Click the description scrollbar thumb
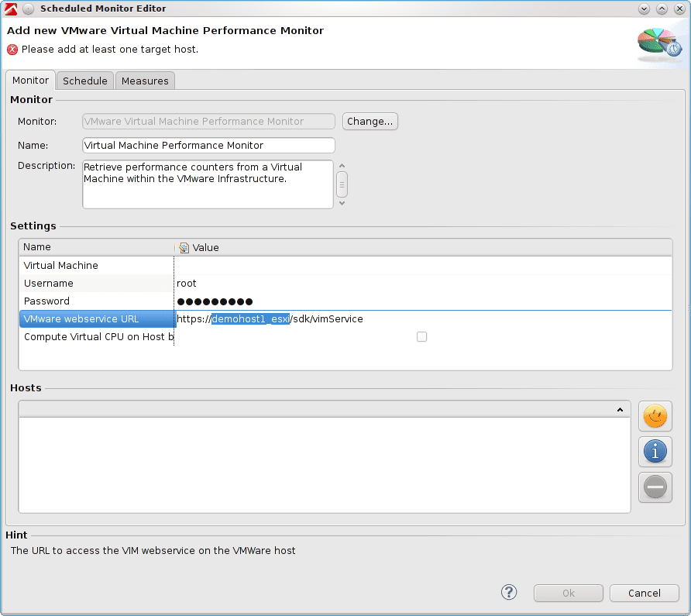This screenshot has height=616, width=691. point(342,184)
